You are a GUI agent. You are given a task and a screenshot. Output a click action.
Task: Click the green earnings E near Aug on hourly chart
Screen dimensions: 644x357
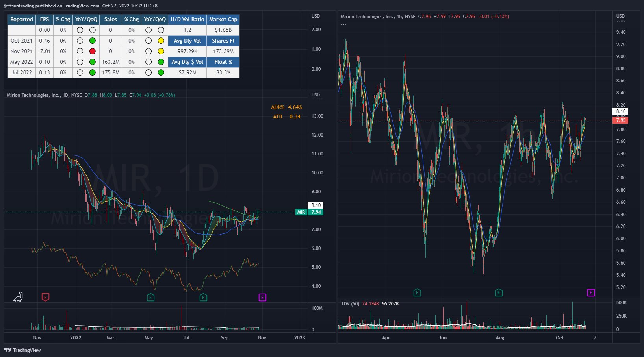(x=499, y=292)
